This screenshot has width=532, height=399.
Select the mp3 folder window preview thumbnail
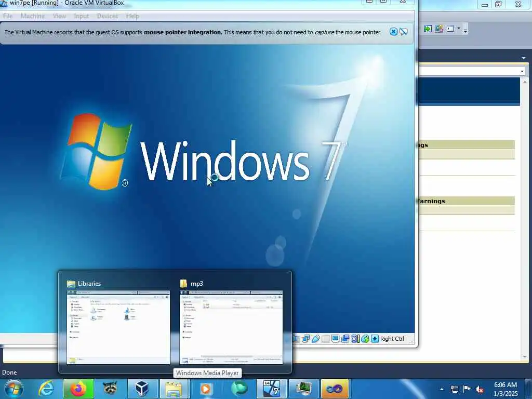231,327
